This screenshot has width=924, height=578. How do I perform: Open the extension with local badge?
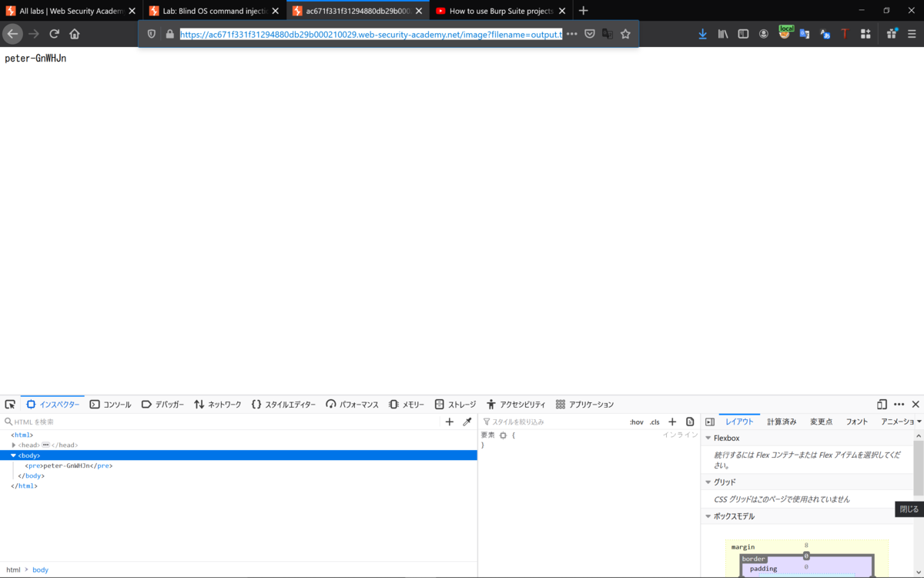785,32
